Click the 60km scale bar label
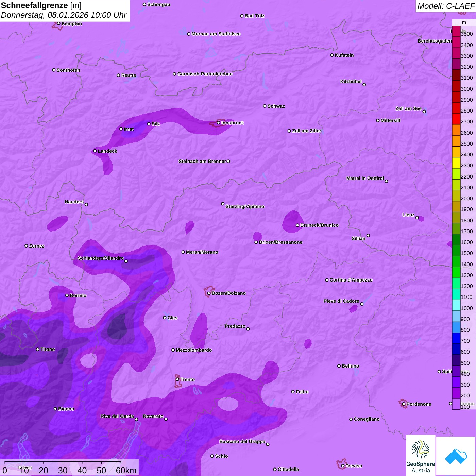 tap(126, 470)
